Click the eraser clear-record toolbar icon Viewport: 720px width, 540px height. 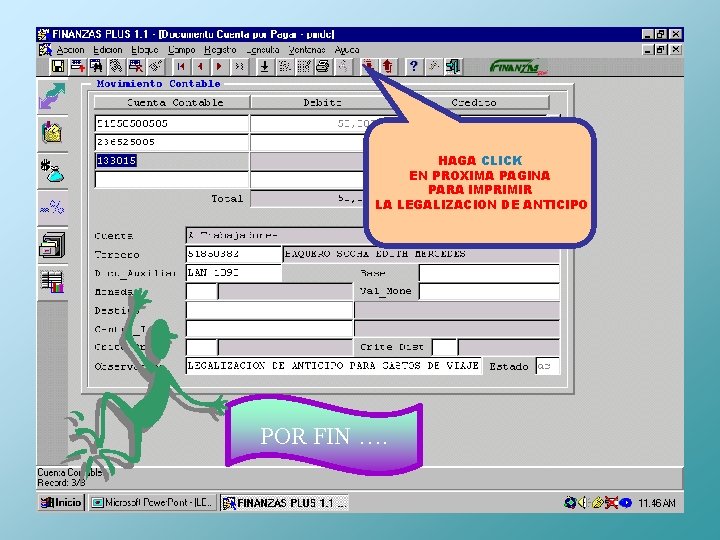155,67
